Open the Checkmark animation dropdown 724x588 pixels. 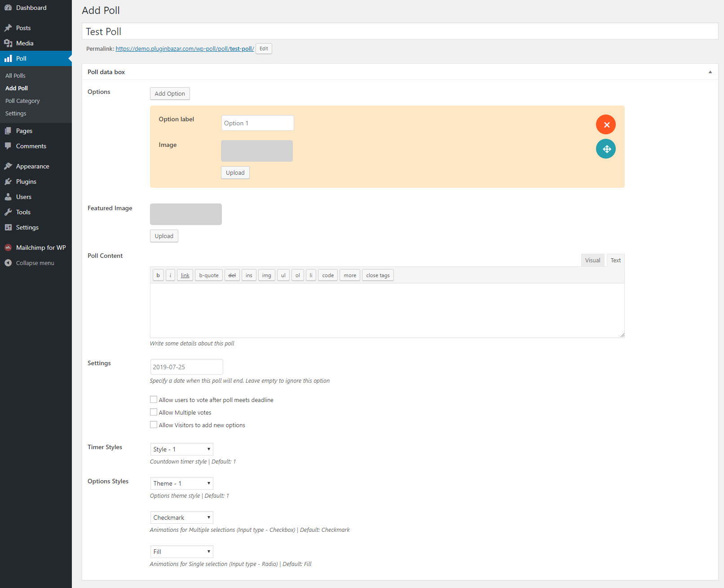click(181, 517)
